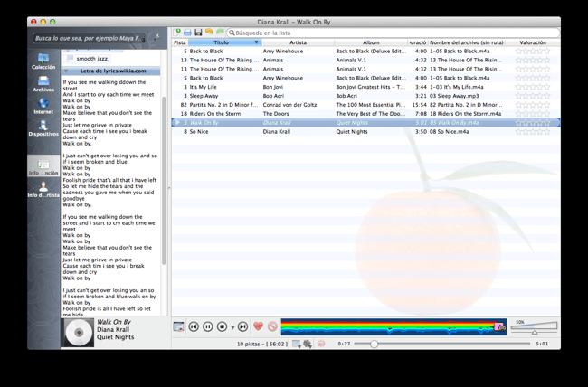Screen dimensions: 588x387
Task: Skip to the previous track
Action: [x=194, y=326]
